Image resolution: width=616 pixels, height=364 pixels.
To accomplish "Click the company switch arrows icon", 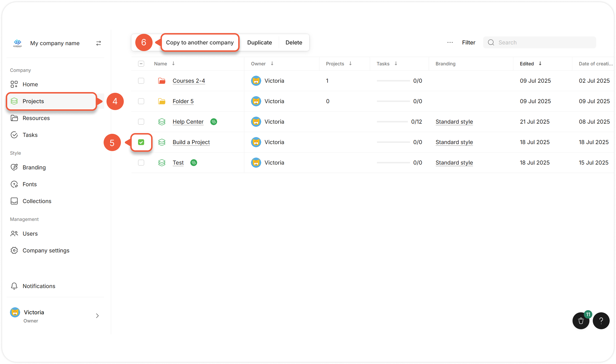I will 98,43.
